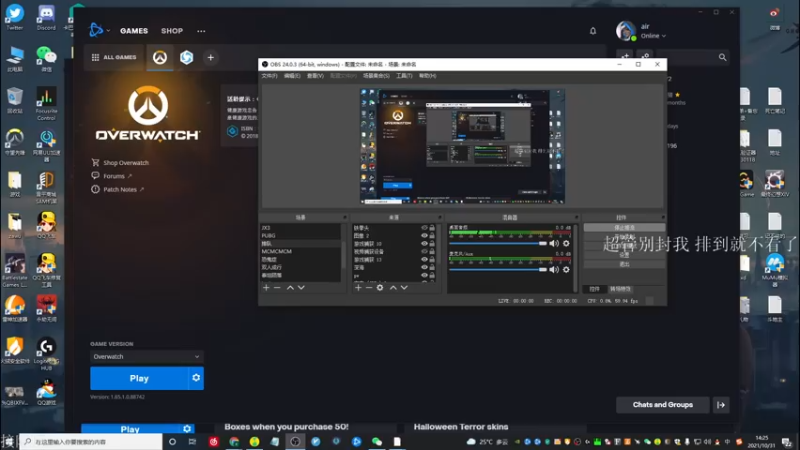800x450 pixels.
Task: Toggle lock on first OBS source
Action: pyautogui.click(x=432, y=228)
